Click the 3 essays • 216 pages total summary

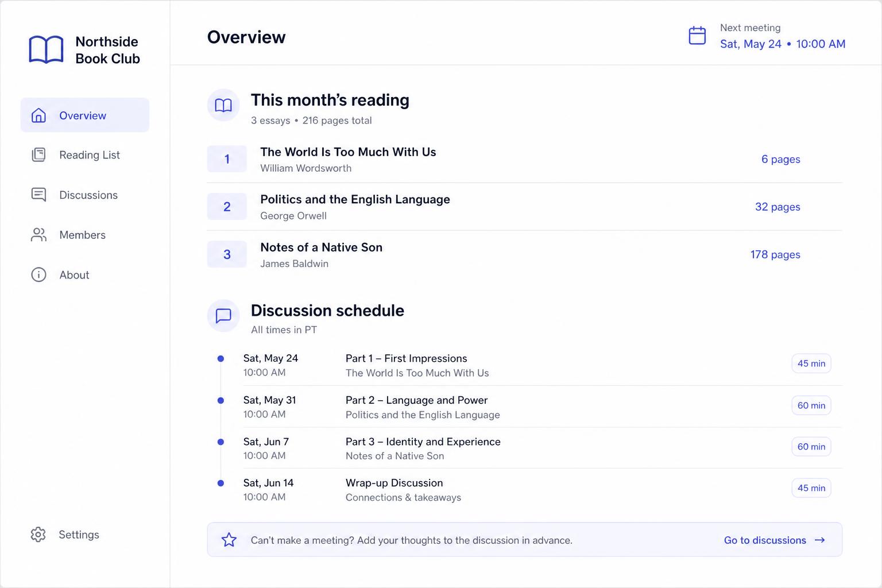(311, 121)
